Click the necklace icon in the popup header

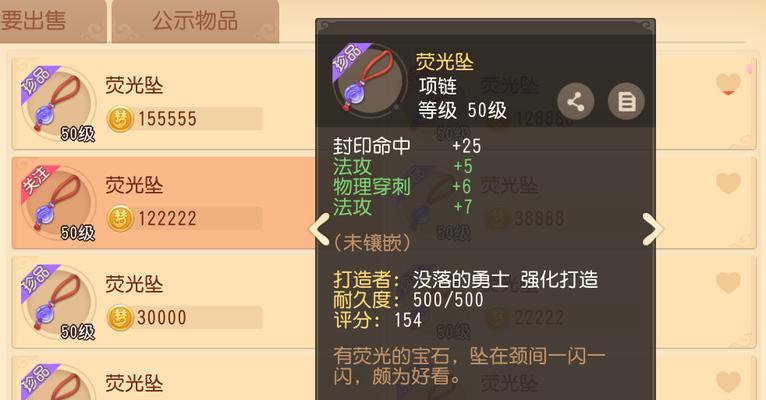[369, 80]
